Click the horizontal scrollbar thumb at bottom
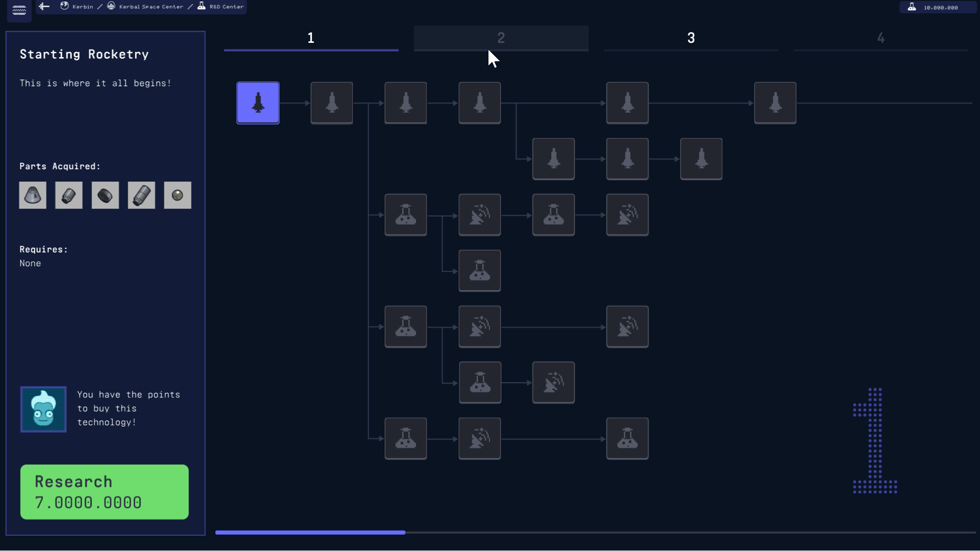Image resolution: width=980 pixels, height=551 pixels. pos(310,533)
